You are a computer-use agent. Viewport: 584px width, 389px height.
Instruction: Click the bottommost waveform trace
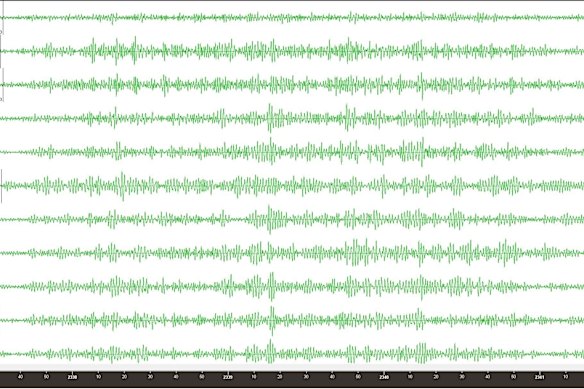292,353
